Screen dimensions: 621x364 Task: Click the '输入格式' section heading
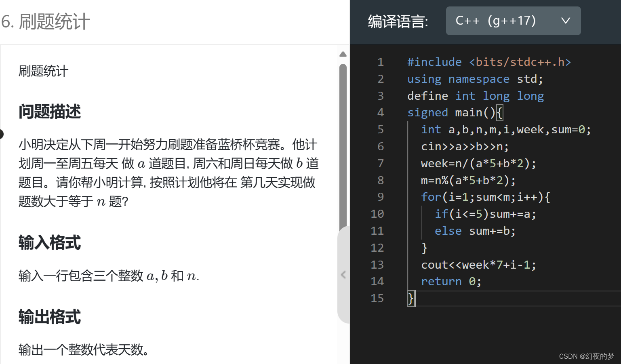pos(50,242)
